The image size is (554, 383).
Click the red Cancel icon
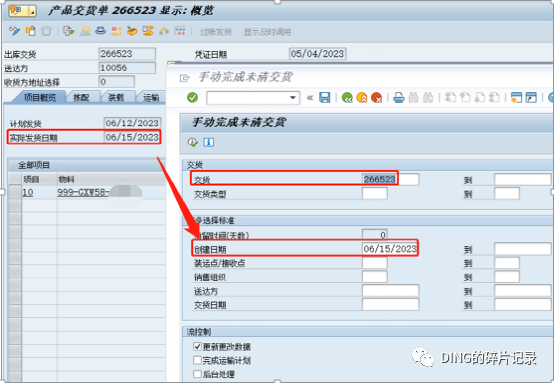point(377,98)
